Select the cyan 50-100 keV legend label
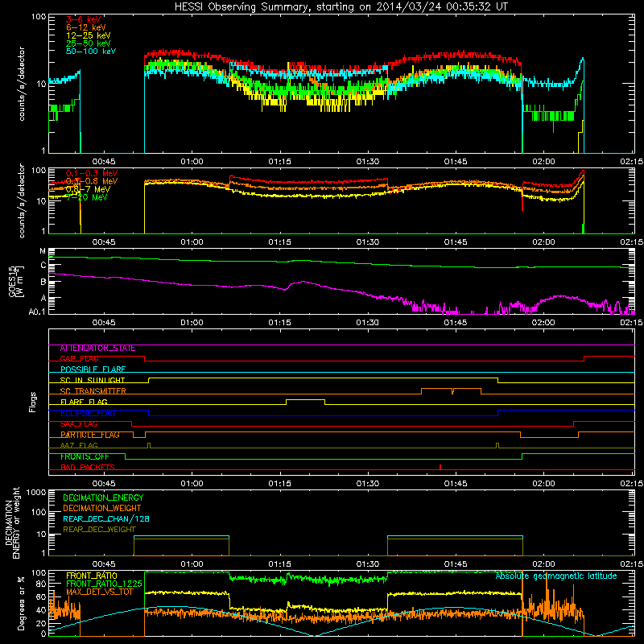 pyautogui.click(x=90, y=52)
